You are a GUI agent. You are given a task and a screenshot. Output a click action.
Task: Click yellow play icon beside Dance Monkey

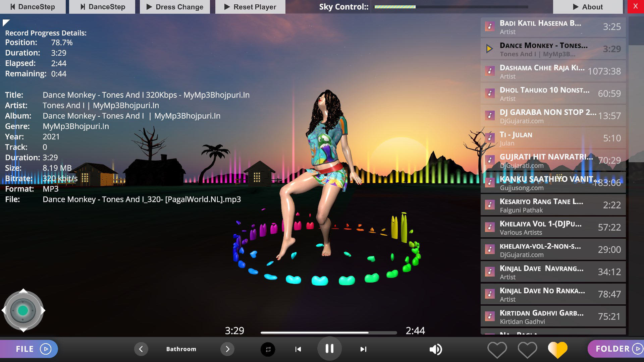489,49
